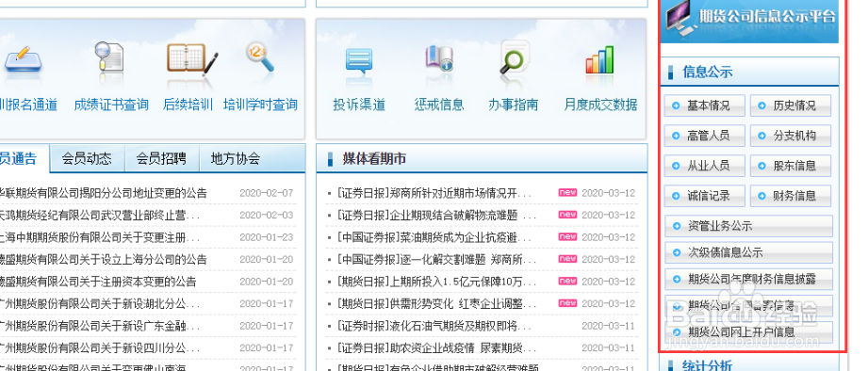Open article 菜油期货成为企业抗疫避
The width and height of the screenshot is (868, 371).
[434, 237]
